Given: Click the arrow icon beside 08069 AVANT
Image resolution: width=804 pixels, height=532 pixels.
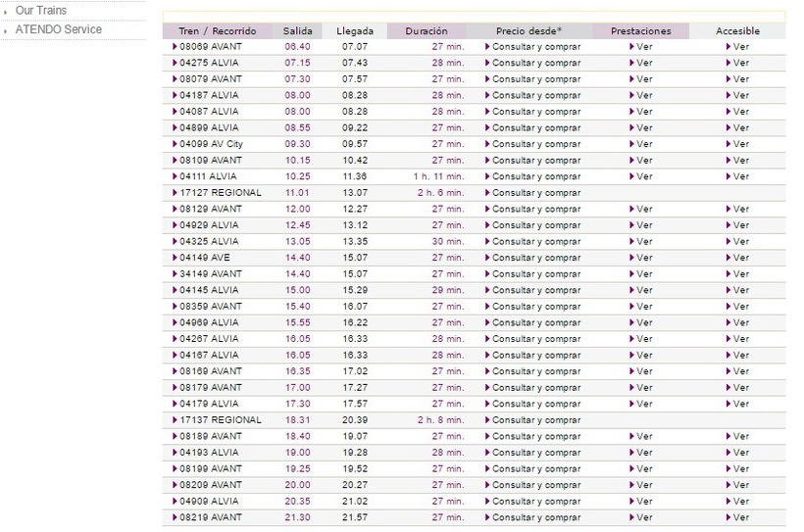Looking at the screenshot, I should coord(175,47).
